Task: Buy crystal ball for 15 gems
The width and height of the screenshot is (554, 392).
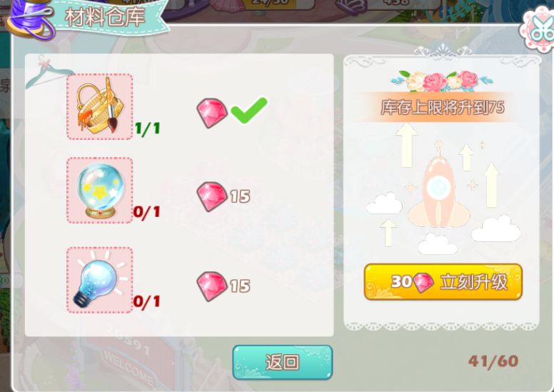Action: (x=223, y=196)
